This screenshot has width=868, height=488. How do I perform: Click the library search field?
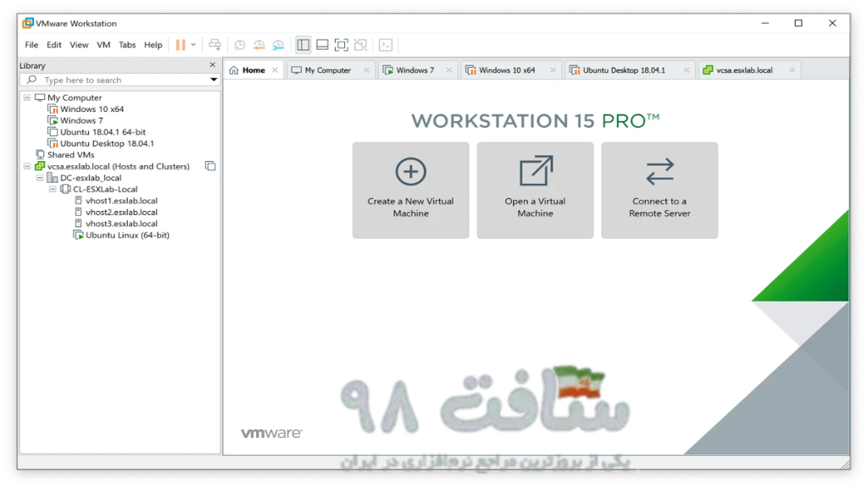(120, 80)
